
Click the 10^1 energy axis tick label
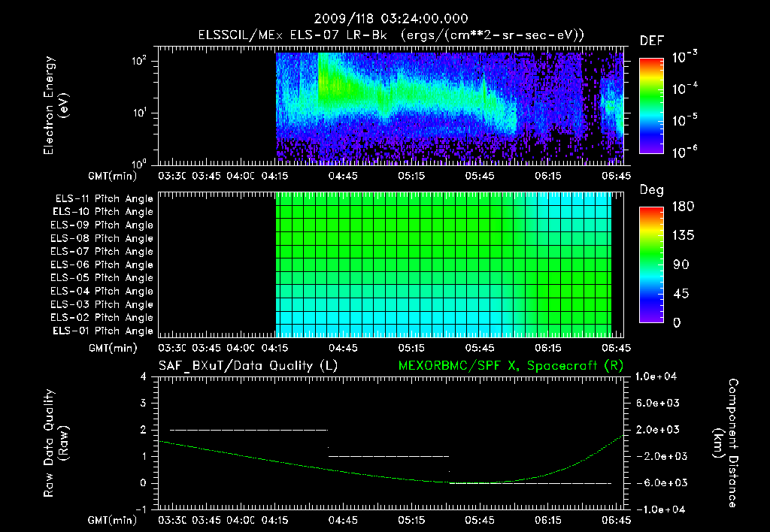click(x=139, y=113)
